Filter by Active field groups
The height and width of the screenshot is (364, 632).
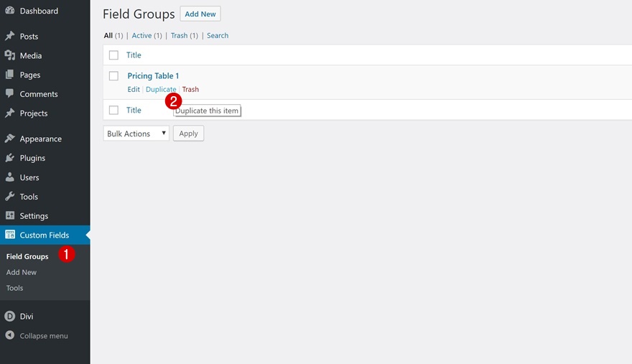pyautogui.click(x=141, y=35)
